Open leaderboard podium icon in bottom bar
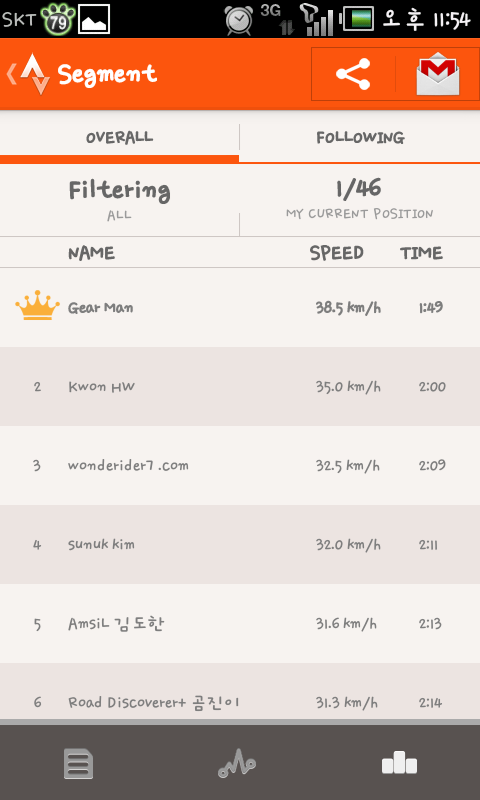Screen dimensions: 480x800 (x=399, y=763)
